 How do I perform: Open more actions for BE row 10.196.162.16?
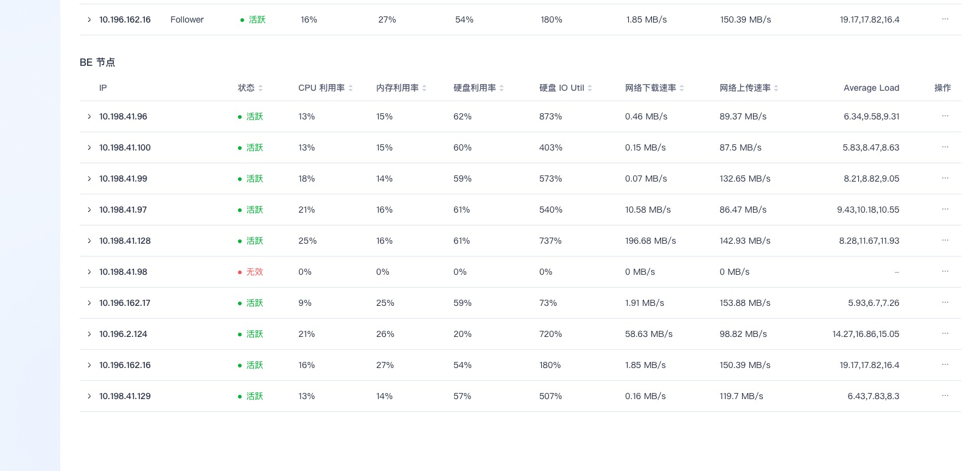(945, 364)
